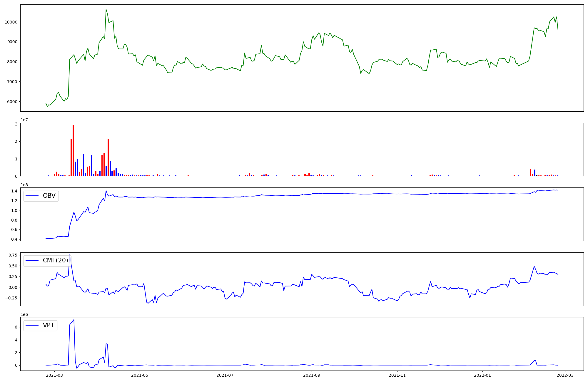Click the 6000 price axis tick label
Screen dimensions: 588x382
pyautogui.click(x=12, y=102)
